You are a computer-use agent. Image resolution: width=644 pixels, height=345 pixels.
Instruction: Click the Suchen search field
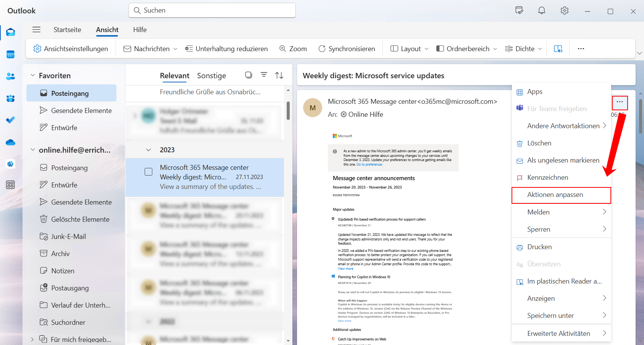tap(212, 10)
